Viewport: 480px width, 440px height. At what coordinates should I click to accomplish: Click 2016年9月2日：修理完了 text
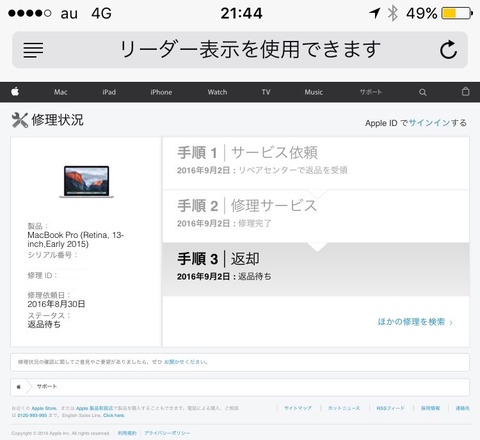coord(224,223)
